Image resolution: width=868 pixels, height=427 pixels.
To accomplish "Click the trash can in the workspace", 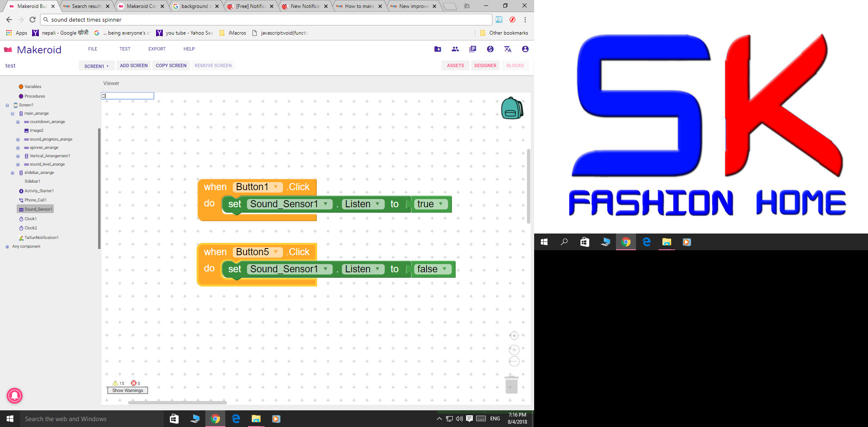I will [x=511, y=384].
